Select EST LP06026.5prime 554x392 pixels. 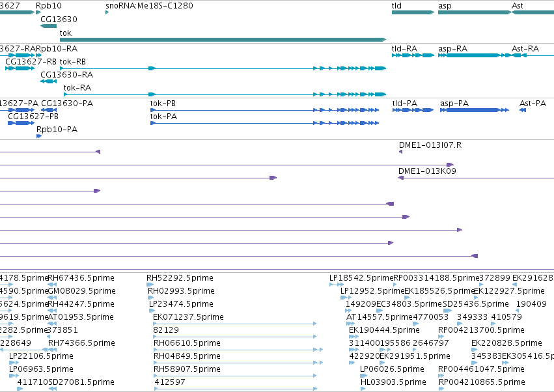[x=392, y=369]
